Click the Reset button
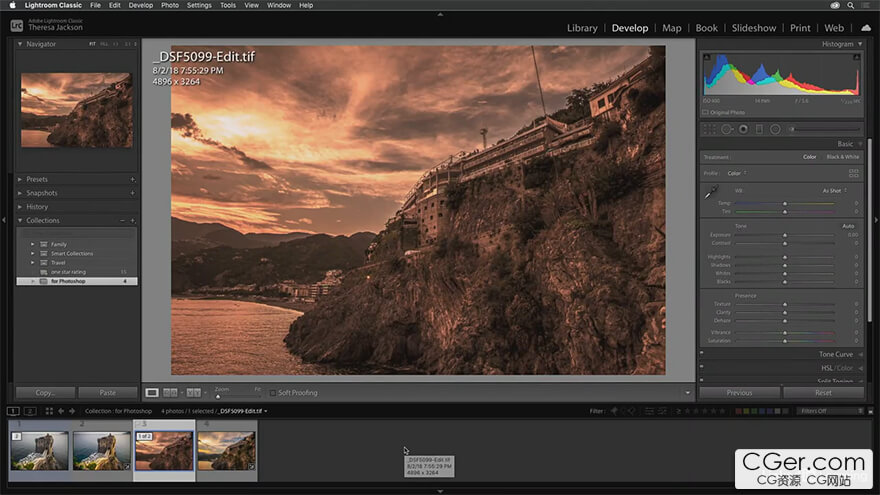880x495 pixels. 823,393
